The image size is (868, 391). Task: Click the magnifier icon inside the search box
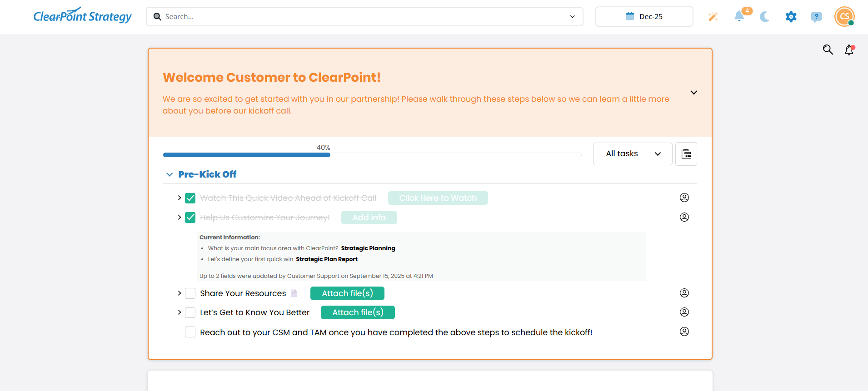click(x=158, y=16)
